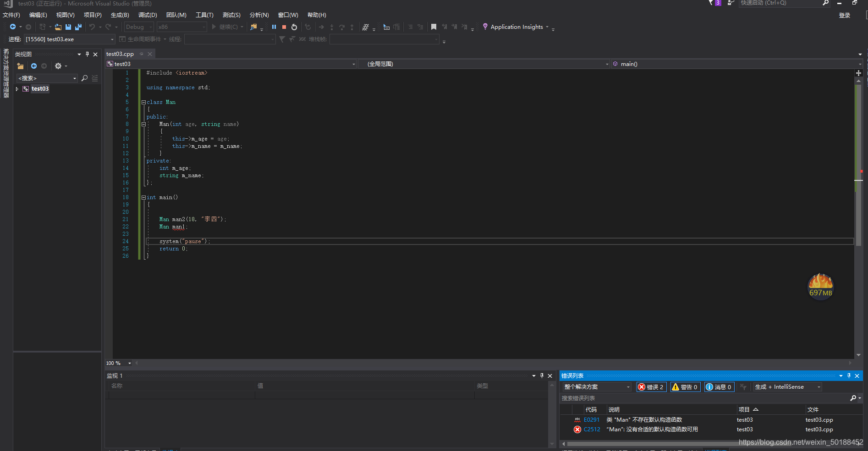The height and width of the screenshot is (451, 868).
Task: Pin the Class View (类视图) panel
Action: coord(87,54)
